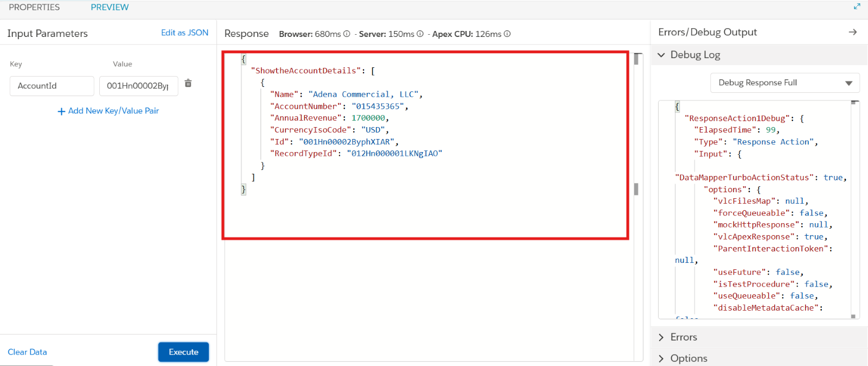Select the PREVIEW tab
Viewport: 868px width, 366px height.
click(110, 7)
